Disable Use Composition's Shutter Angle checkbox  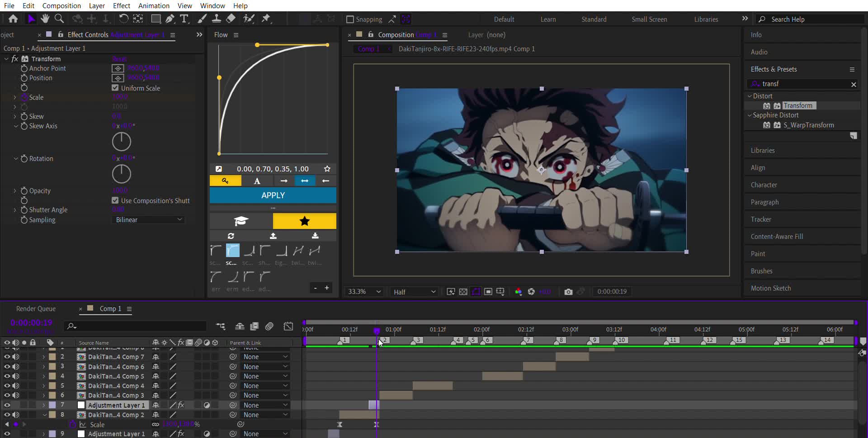click(115, 200)
